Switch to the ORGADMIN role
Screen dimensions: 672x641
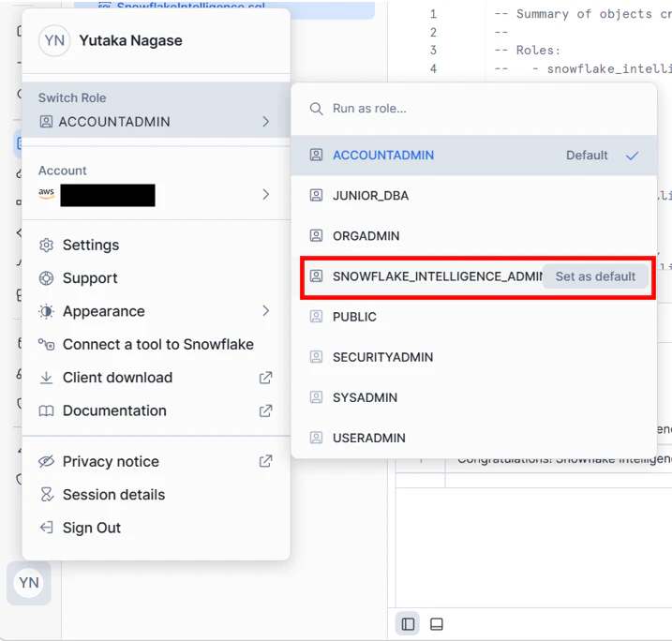click(473, 235)
